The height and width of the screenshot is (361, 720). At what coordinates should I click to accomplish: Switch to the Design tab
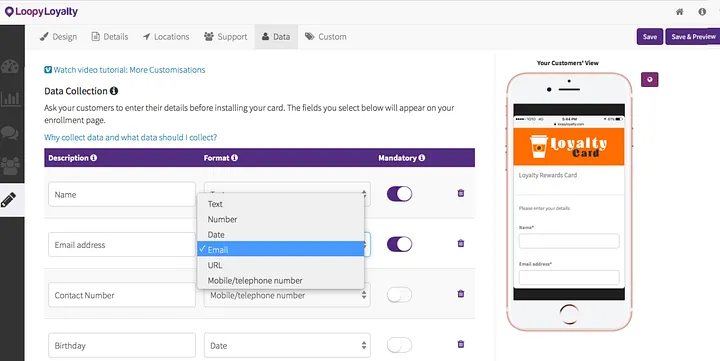click(x=58, y=37)
